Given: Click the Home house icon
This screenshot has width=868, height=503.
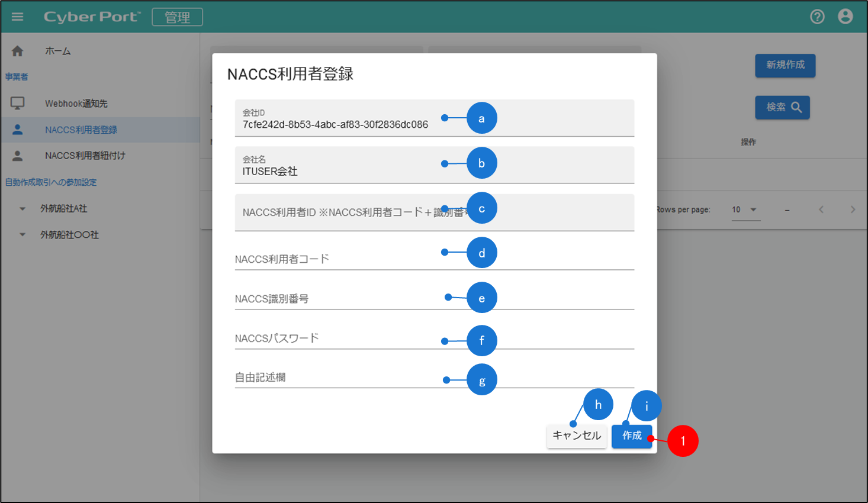Looking at the screenshot, I should 18,51.
